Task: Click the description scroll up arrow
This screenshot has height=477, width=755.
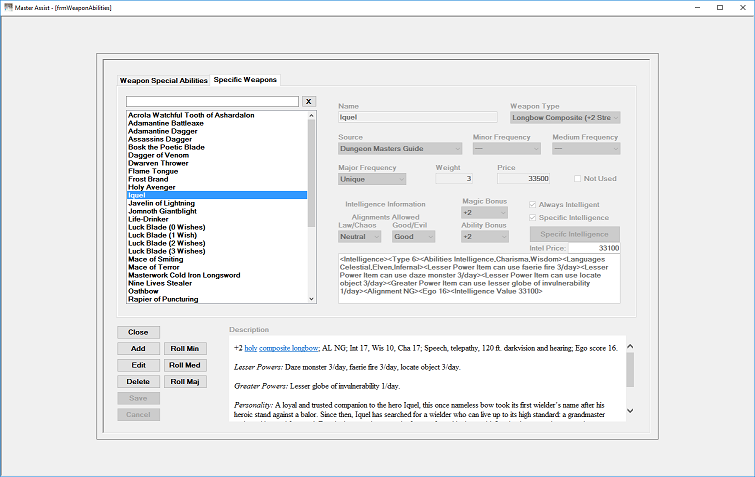Action: (x=630, y=347)
